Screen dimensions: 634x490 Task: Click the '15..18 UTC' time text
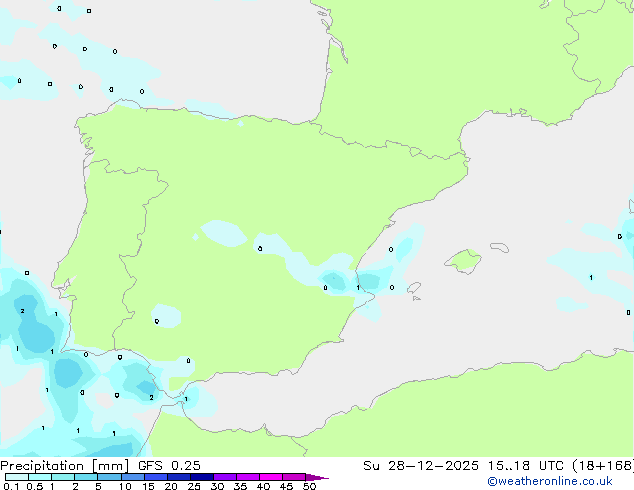(525, 466)
